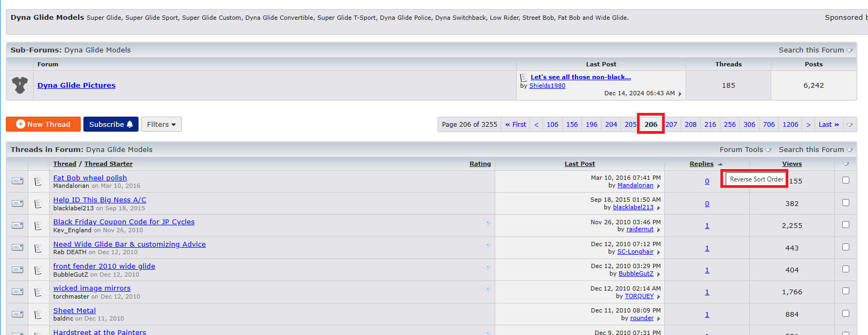
Task: Start a New Thread
Action: tap(43, 124)
